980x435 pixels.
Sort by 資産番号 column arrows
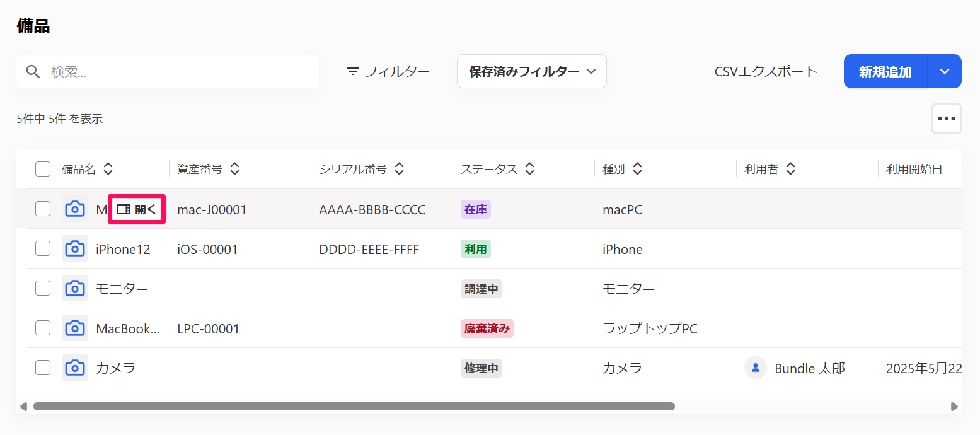(235, 168)
